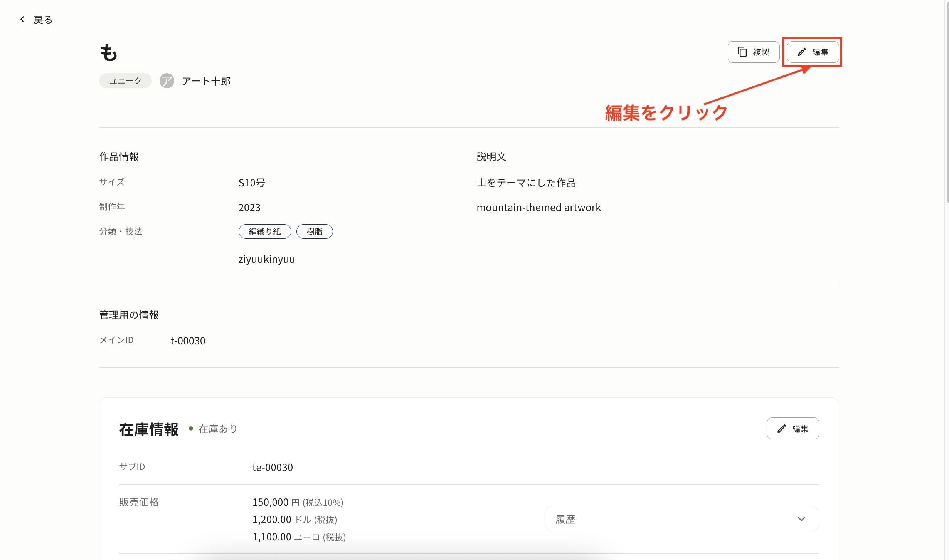This screenshot has height=560, width=949.
Task: Select the 樹脂 technique chip
Action: 315,231
